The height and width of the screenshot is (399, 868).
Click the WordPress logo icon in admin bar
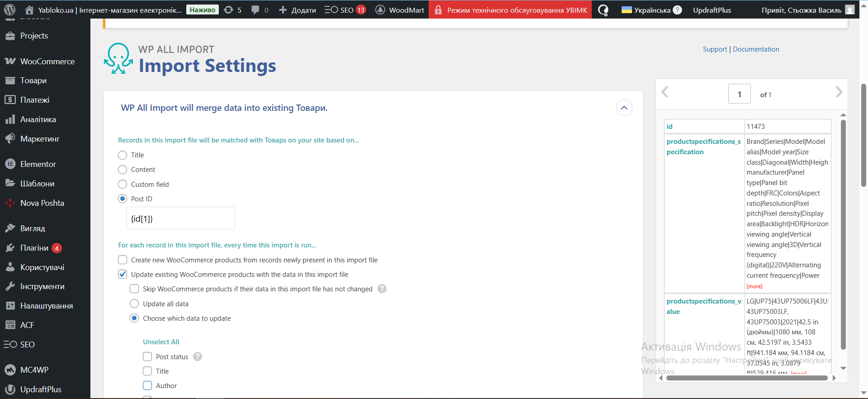[9, 9]
